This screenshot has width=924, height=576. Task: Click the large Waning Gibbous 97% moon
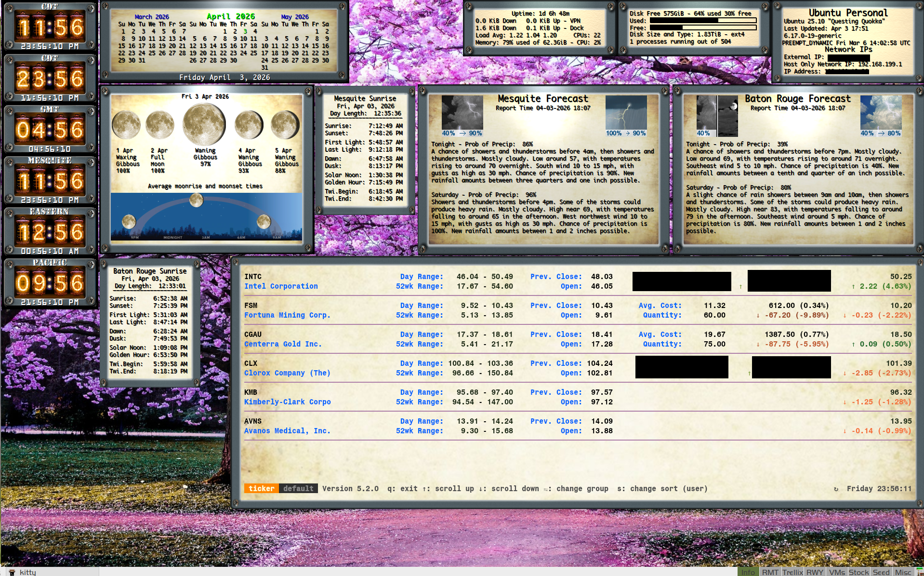pyautogui.click(x=204, y=124)
